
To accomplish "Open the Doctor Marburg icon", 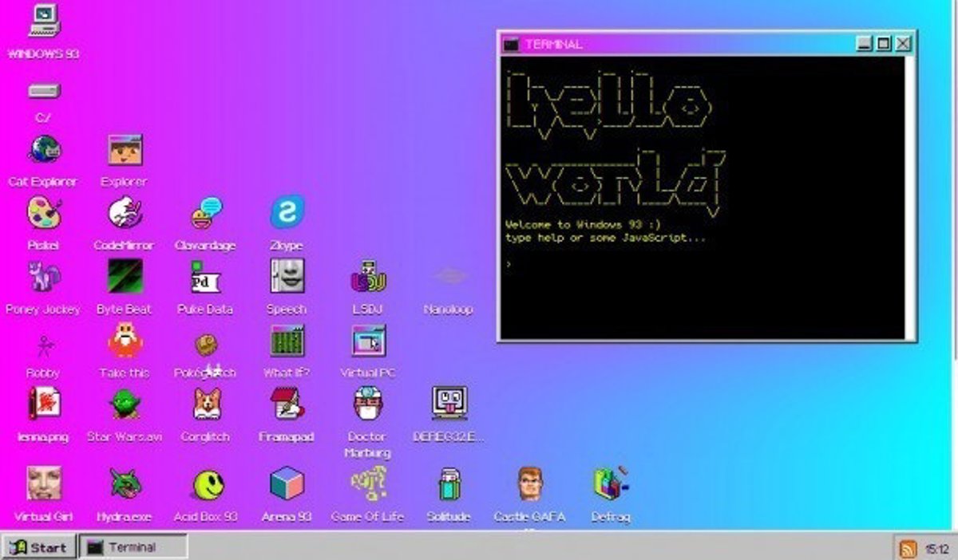I will (x=367, y=404).
